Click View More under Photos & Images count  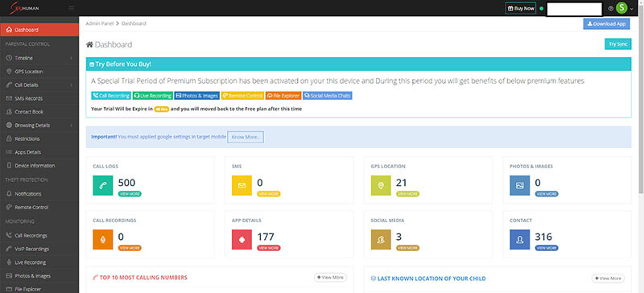[547, 193]
